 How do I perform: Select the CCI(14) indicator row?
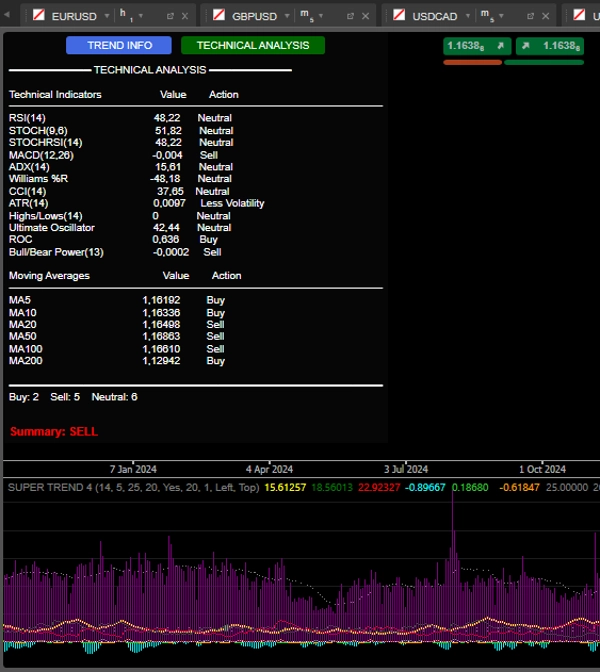pos(119,191)
